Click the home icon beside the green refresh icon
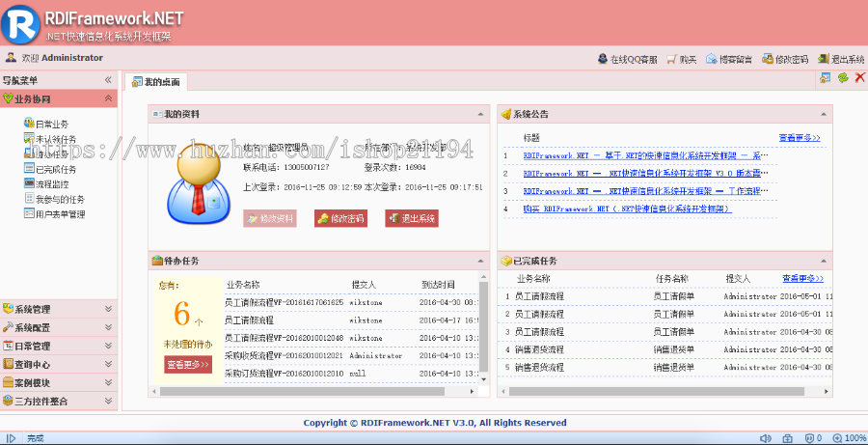 (825, 78)
